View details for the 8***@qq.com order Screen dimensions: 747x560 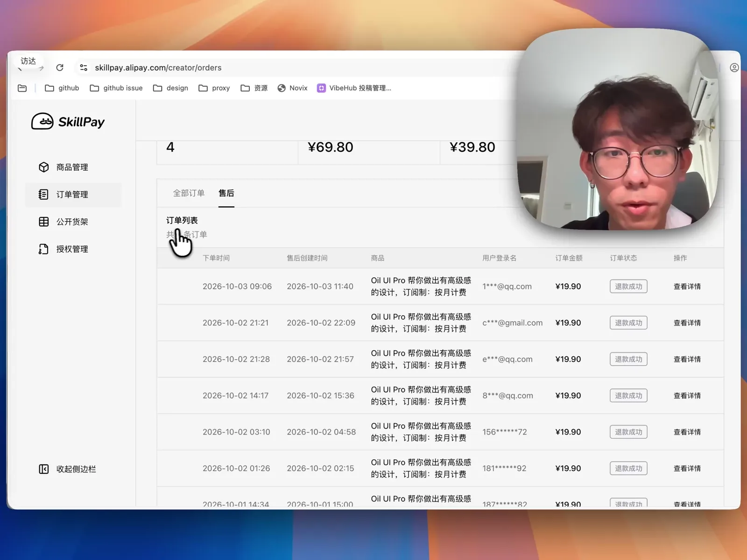(687, 396)
